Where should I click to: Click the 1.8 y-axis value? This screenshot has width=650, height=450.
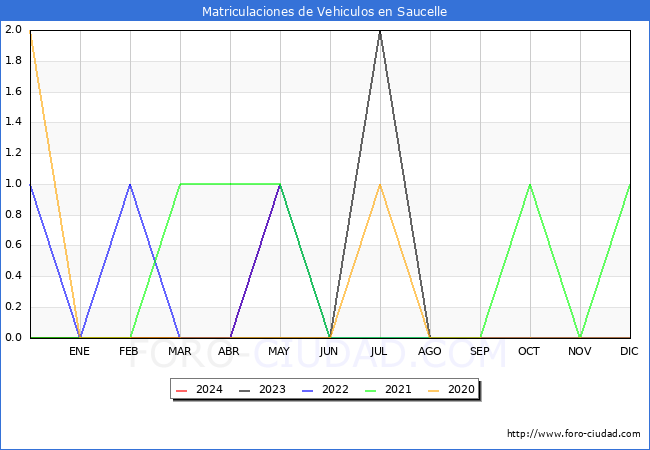[13, 60]
